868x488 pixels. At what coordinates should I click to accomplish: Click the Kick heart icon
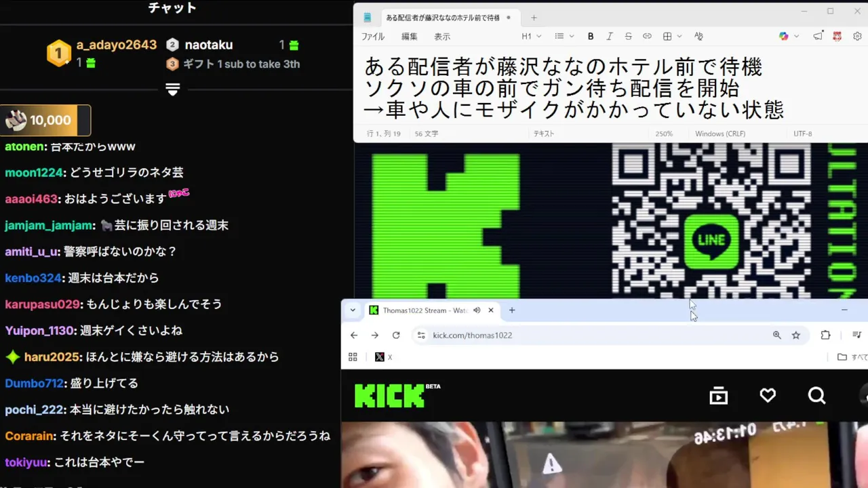tap(768, 395)
